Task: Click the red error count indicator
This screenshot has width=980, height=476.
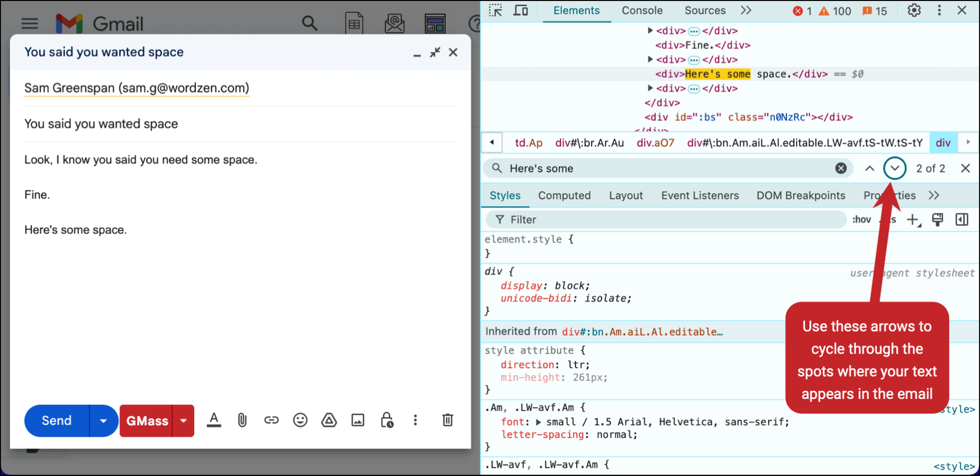Action: coord(802,11)
